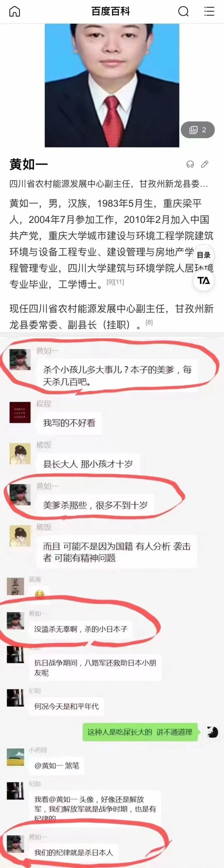
Task: Tap the TA floating button
Action: click(204, 280)
